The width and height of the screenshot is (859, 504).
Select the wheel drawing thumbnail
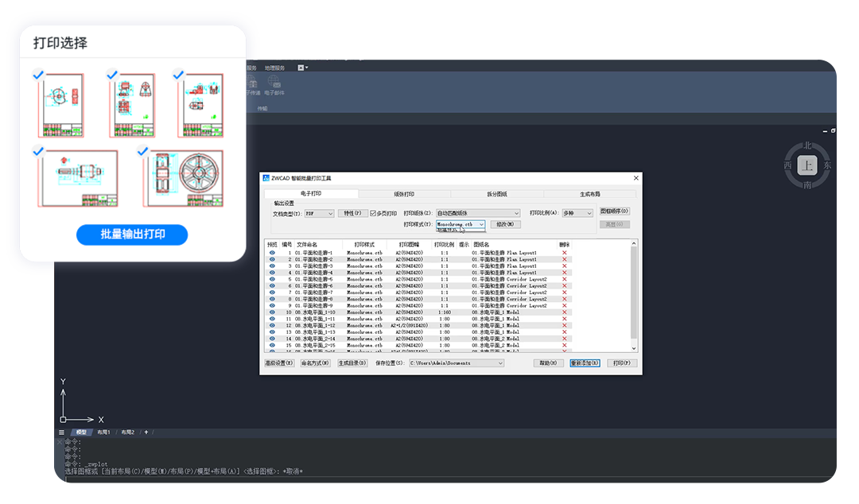pyautogui.click(x=184, y=179)
